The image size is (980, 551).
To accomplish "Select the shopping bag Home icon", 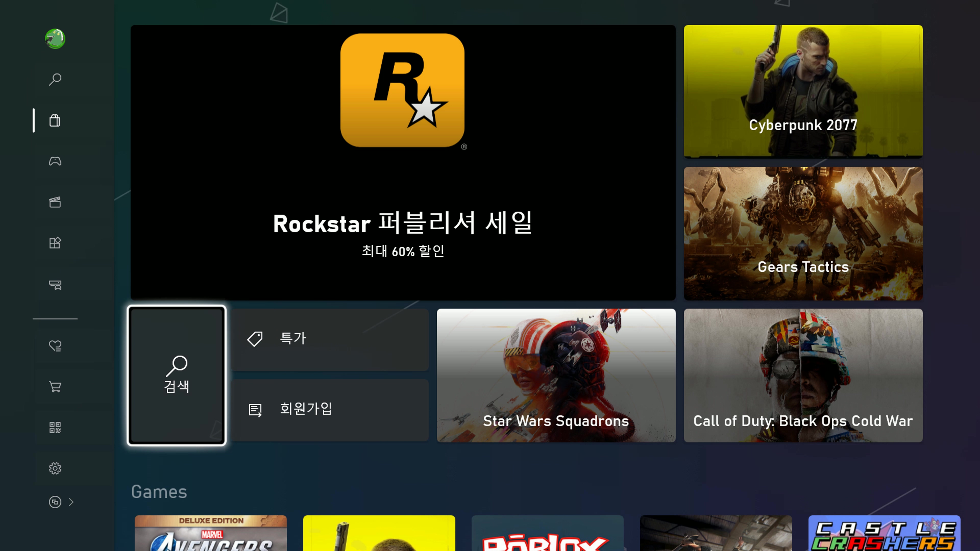I will (55, 121).
